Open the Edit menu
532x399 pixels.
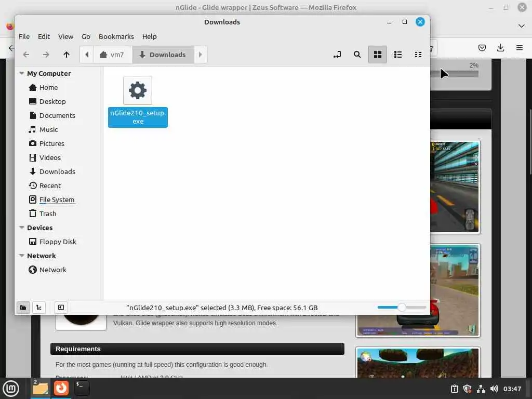click(44, 37)
